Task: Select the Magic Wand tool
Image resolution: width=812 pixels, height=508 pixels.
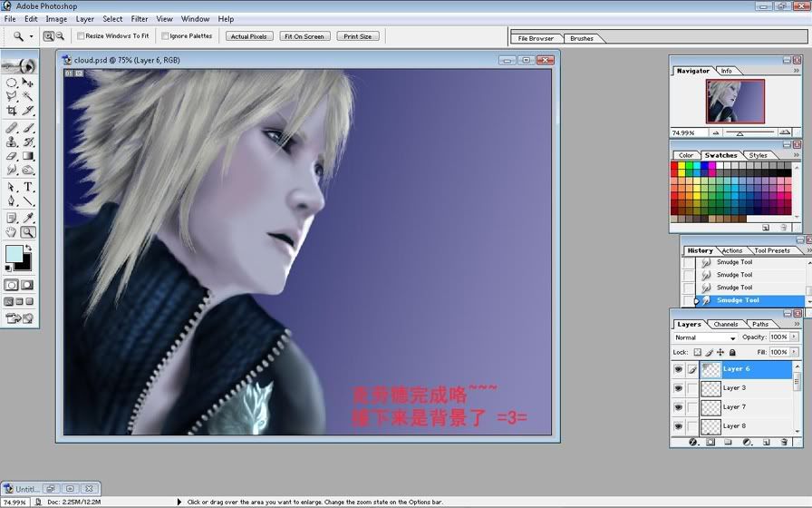Action: click(27, 96)
